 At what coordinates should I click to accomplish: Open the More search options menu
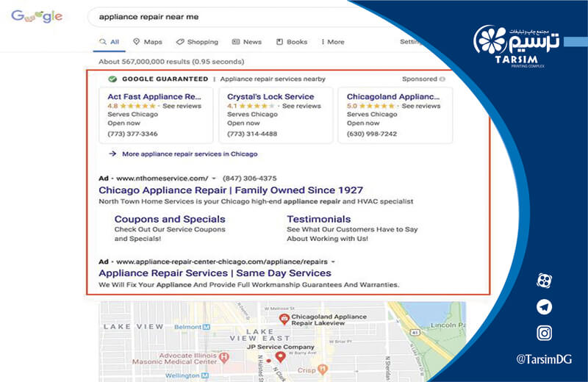331,42
